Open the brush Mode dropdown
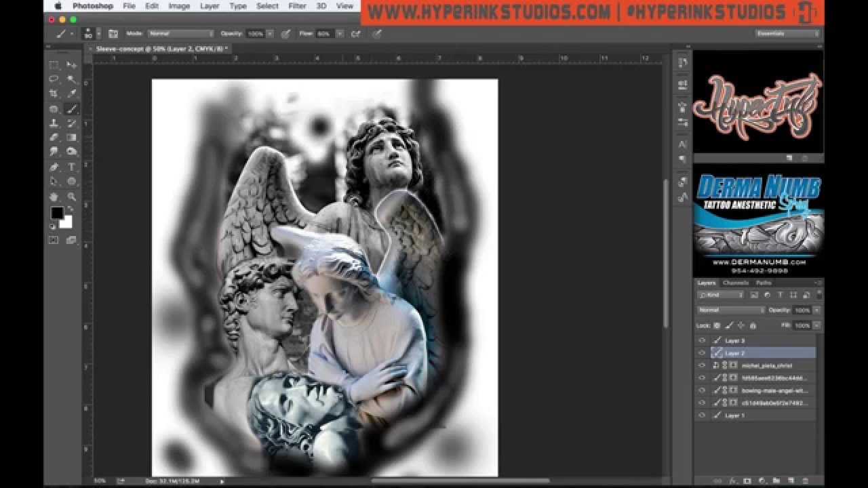Image resolution: width=868 pixels, height=488 pixels. 181,33
